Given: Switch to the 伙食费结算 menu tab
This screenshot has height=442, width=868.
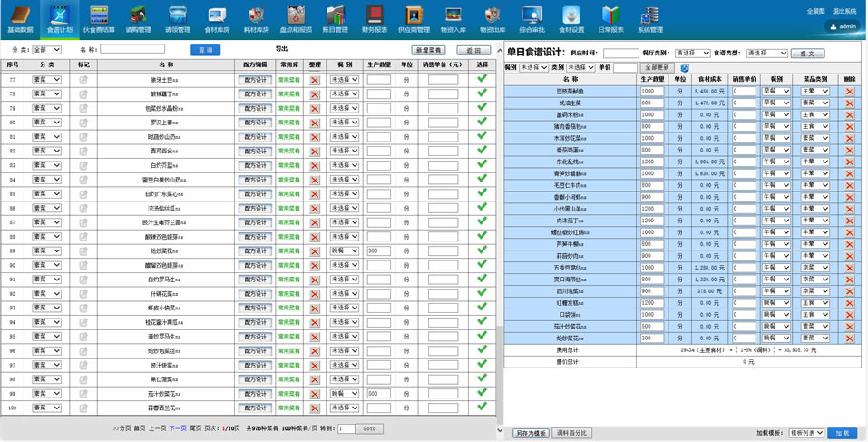Looking at the screenshot, I should click(x=99, y=18).
